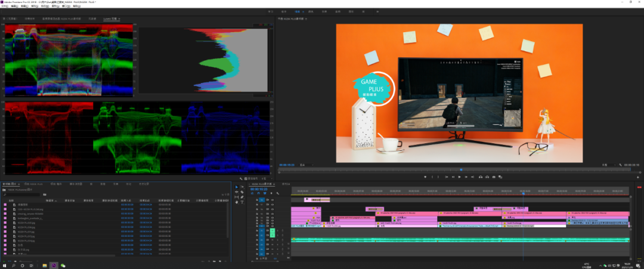The image size is (644, 269).
Task: Add a marker from timeline header
Action: click(271, 193)
